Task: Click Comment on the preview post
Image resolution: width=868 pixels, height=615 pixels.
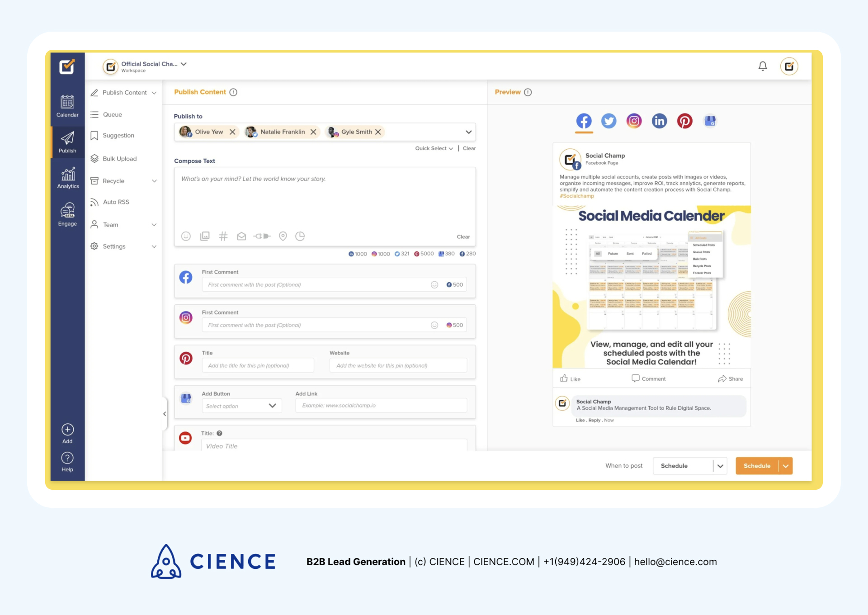Action: click(649, 379)
